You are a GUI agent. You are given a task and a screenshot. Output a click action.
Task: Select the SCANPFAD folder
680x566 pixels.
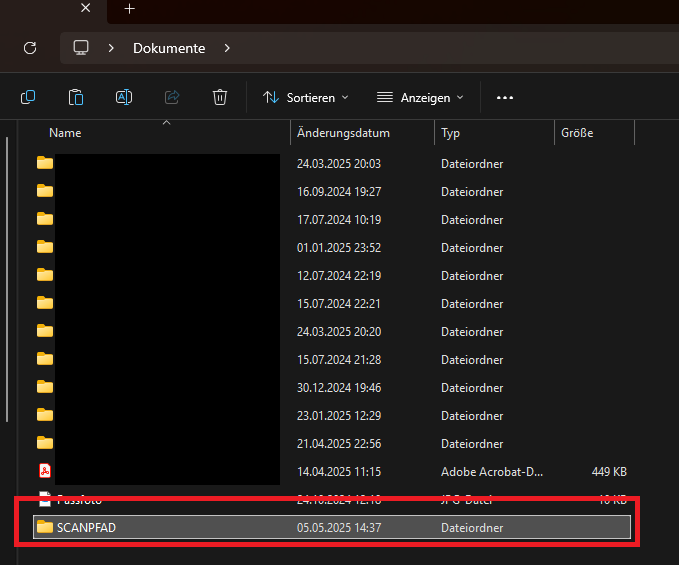pos(86,527)
